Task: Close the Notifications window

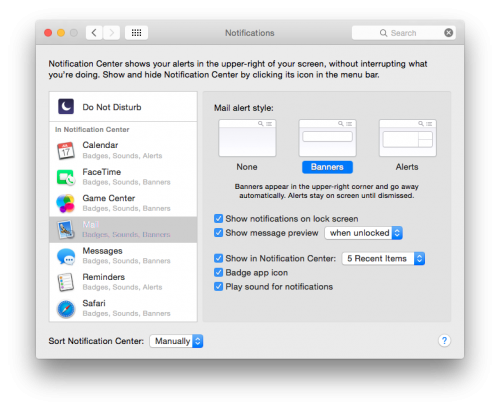Action: pyautogui.click(x=48, y=33)
